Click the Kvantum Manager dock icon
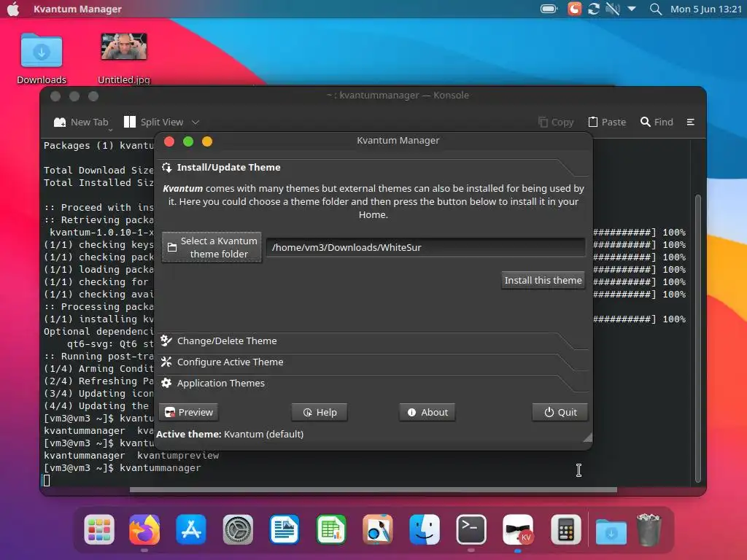 518,529
